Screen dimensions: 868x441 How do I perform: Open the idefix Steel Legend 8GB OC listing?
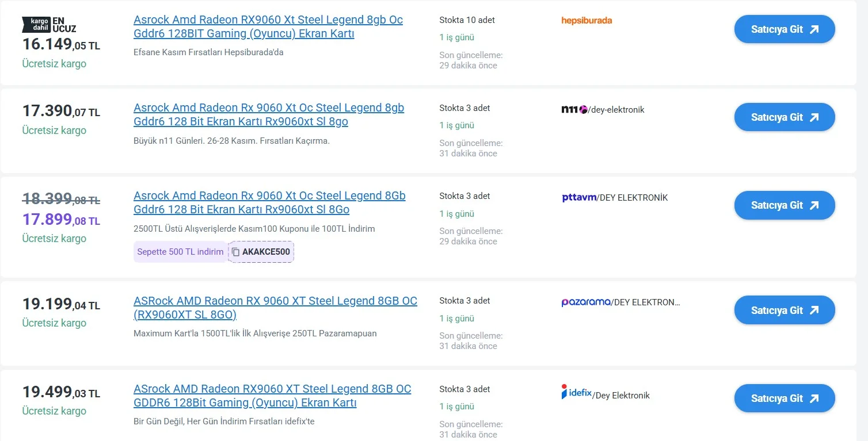(272, 396)
